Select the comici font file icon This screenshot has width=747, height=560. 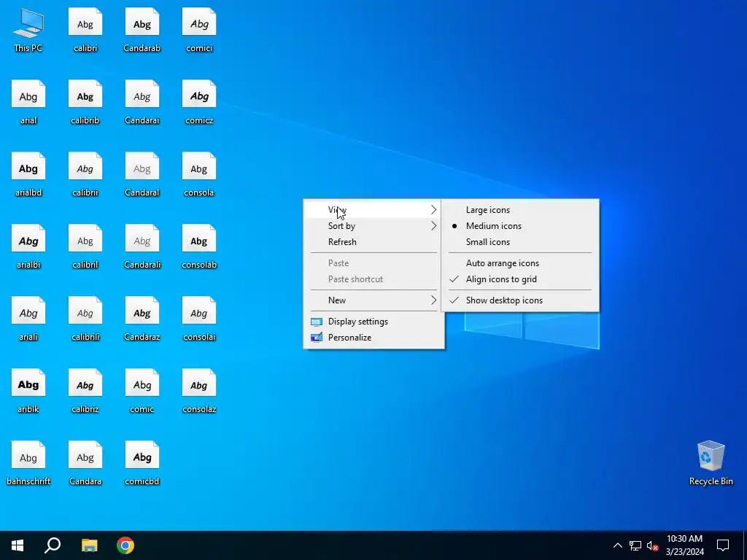coord(199,29)
